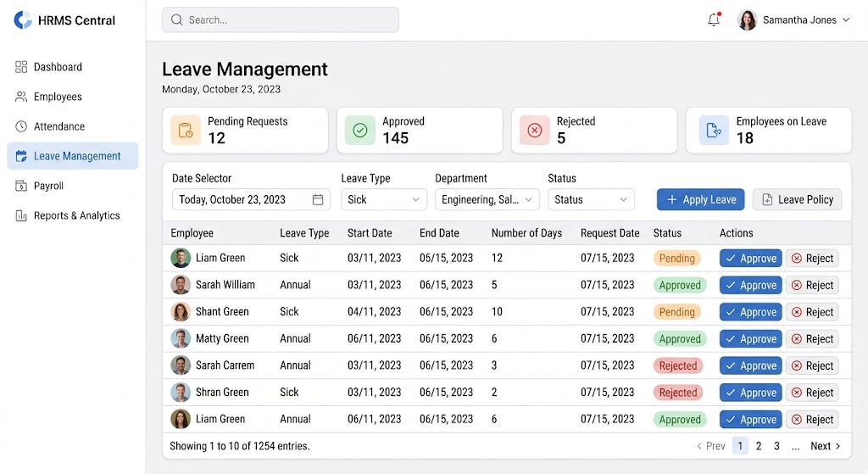868x474 pixels.
Task: Reject Liam Green's Sick leave request
Action: (x=812, y=259)
